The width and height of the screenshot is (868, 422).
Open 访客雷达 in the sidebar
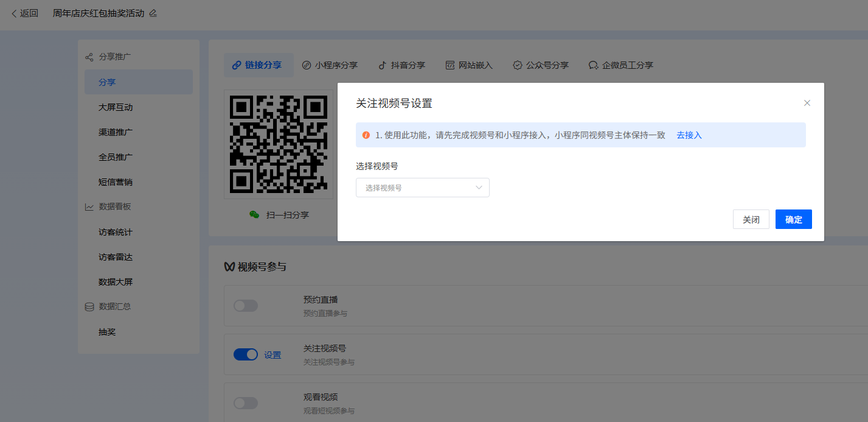point(116,257)
